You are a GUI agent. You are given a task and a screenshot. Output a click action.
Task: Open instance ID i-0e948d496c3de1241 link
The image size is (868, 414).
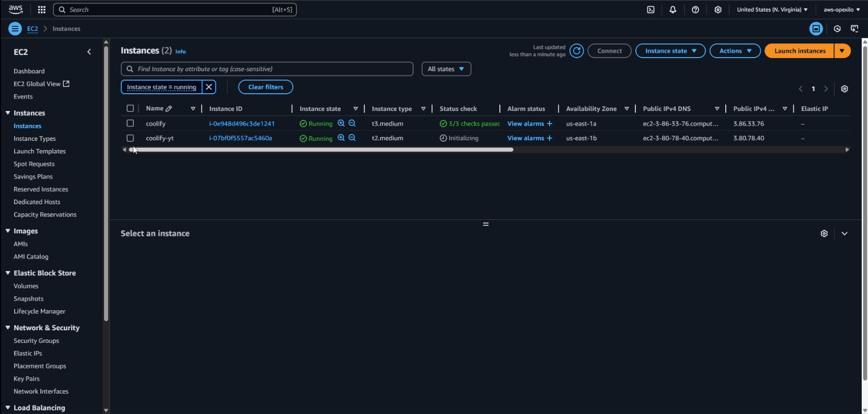pyautogui.click(x=242, y=124)
